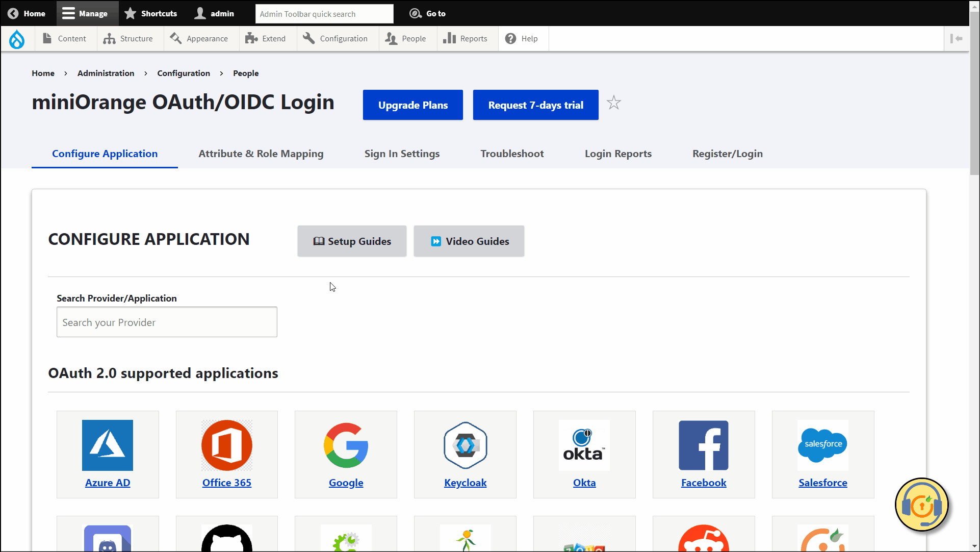Open the Sign In Settings tab
Image resolution: width=980 pixels, height=552 pixels.
tap(402, 154)
